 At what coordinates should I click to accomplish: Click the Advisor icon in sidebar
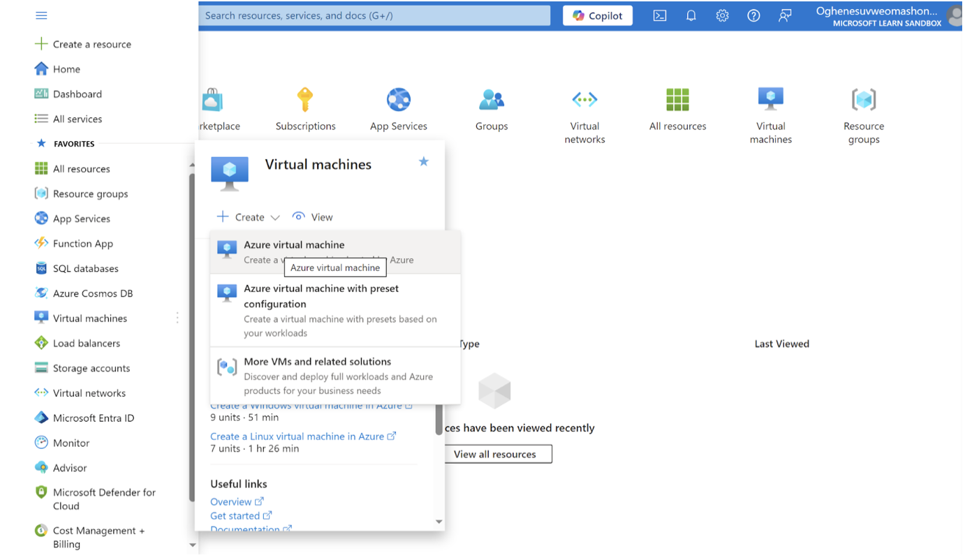click(41, 468)
